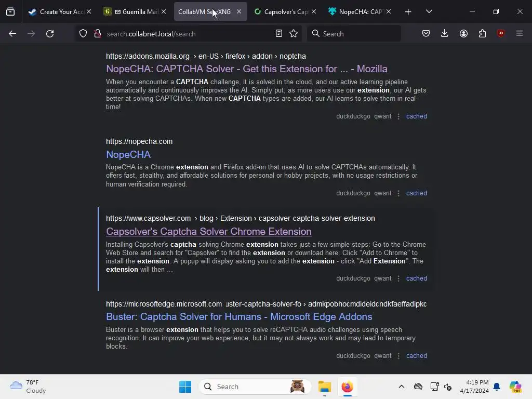532x399 pixels.
Task: Close the NopeCHA tab
Action: 389,11
